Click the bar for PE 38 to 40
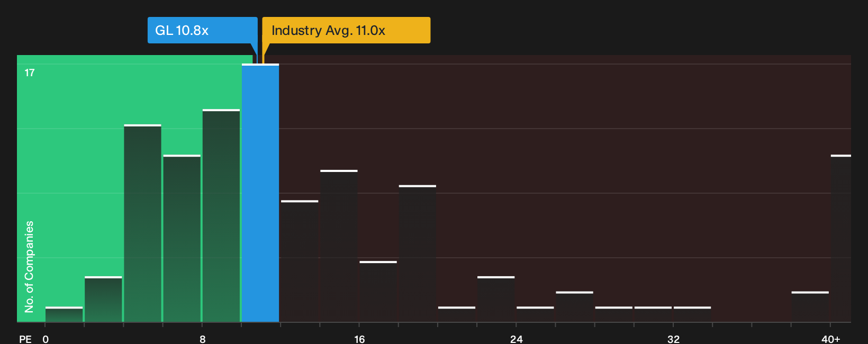The width and height of the screenshot is (868, 344). coord(810,306)
